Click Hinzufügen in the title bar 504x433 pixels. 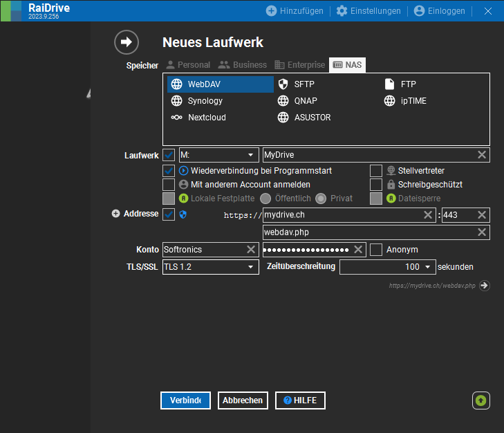[x=295, y=11]
